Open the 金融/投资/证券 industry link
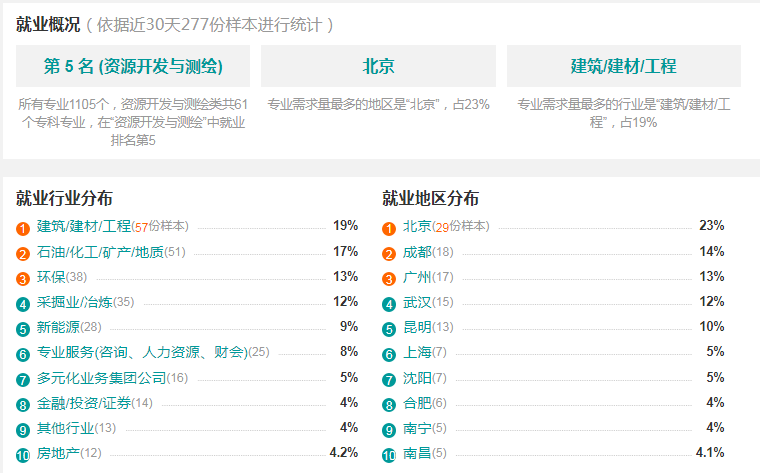Image resolution: width=760 pixels, height=473 pixels. tap(84, 403)
